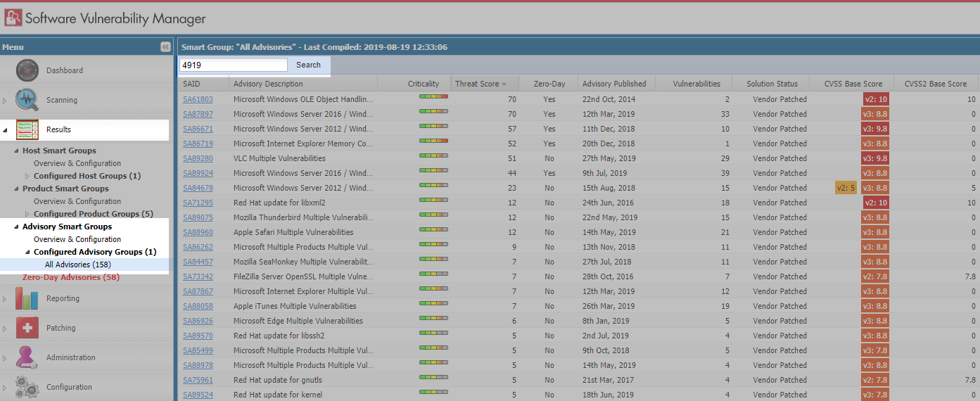Viewport: 980px width, 401px height.
Task: Open the Configuration gears icon
Action: click(27, 387)
